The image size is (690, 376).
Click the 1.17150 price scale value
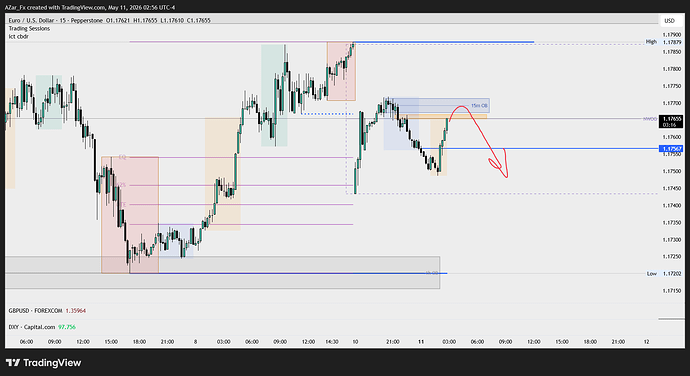click(x=672, y=291)
